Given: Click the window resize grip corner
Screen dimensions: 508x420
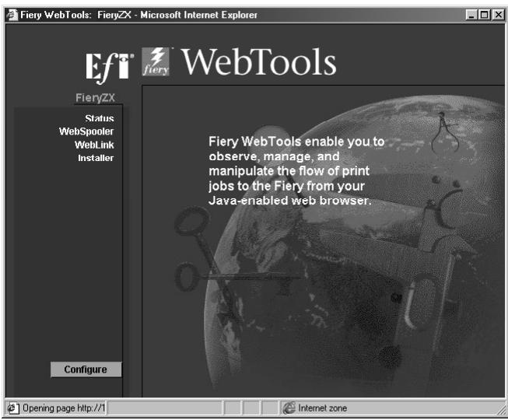Looking at the screenshot, I should click(500, 411).
